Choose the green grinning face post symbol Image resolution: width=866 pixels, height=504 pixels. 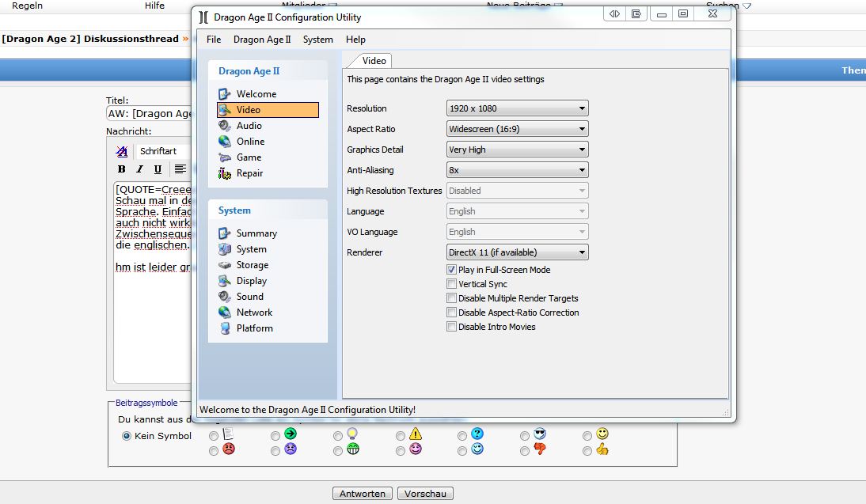click(337, 451)
